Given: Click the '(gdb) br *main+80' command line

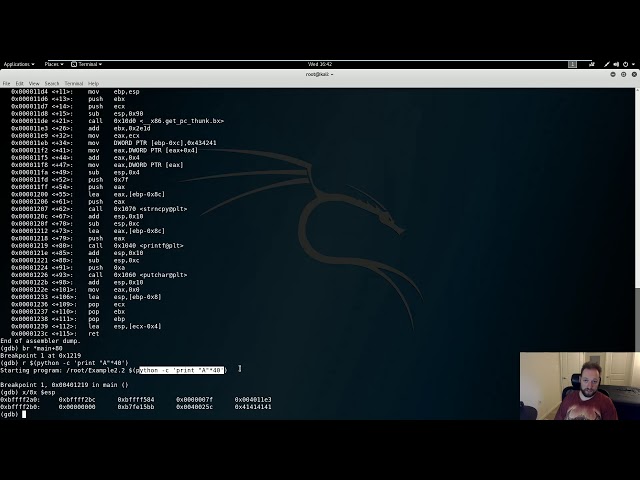Looking at the screenshot, I should pos(31,348).
